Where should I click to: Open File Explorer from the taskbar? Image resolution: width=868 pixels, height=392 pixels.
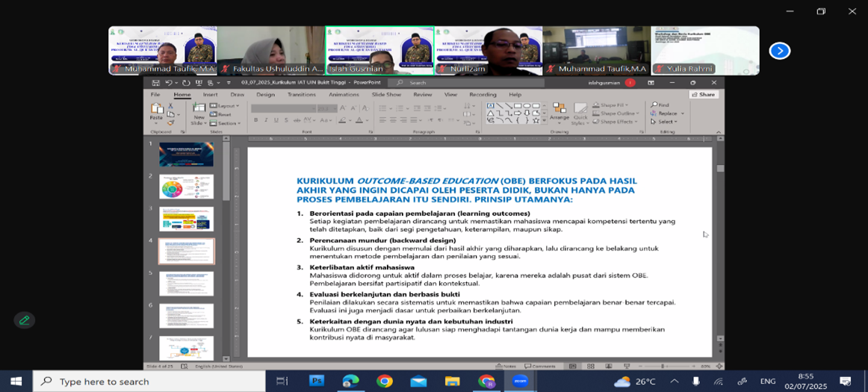coord(452,381)
